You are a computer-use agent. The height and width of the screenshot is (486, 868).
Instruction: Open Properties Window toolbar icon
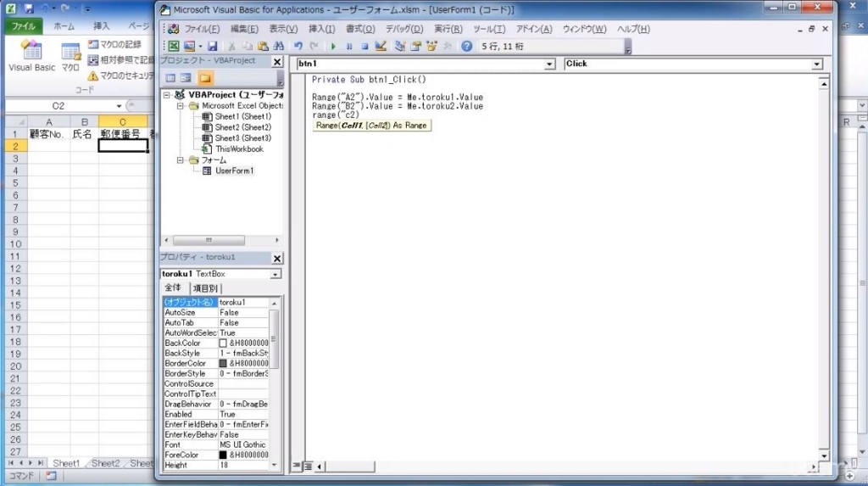click(415, 46)
